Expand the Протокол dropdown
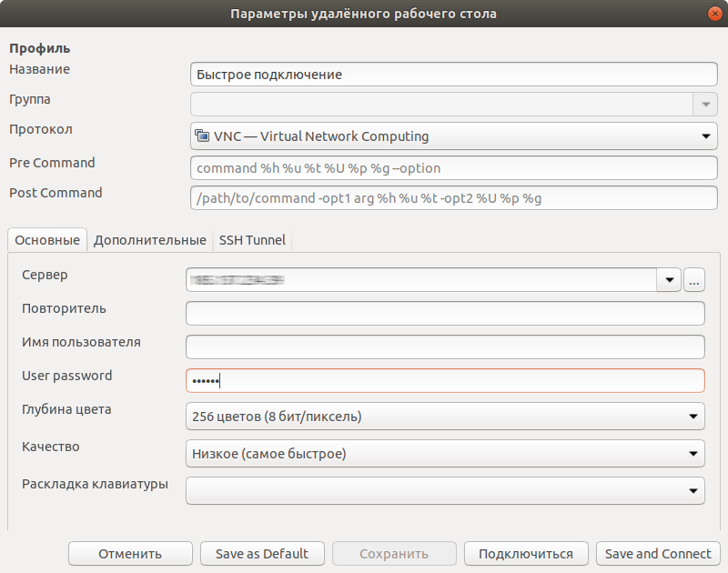Viewport: 728px width, 573px height. click(x=705, y=136)
